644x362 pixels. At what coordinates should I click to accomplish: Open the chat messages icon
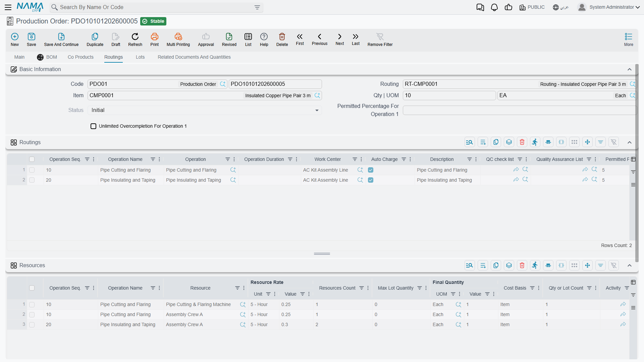(x=480, y=7)
